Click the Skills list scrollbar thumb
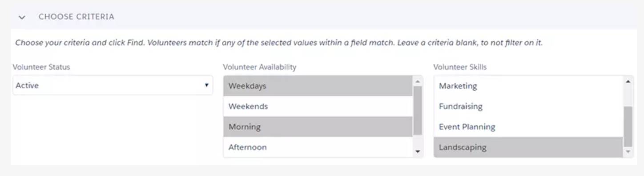644x176 pixels. pyautogui.click(x=628, y=127)
